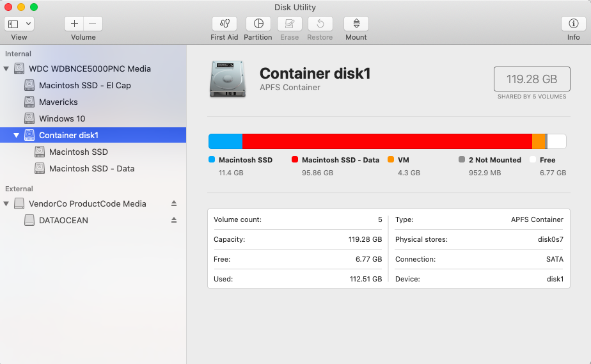
Task: Eject the DATAOCEAN volume
Action: 174,220
